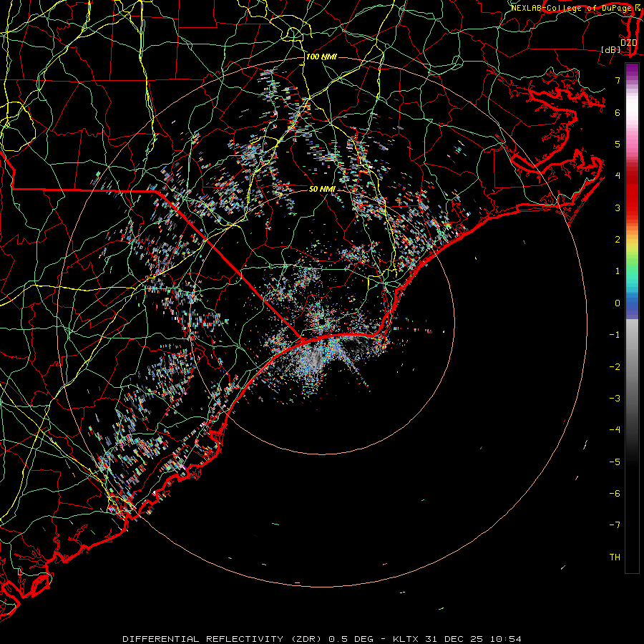Click the -6 legend value
This screenshot has height=644, width=644.
[x=615, y=494]
